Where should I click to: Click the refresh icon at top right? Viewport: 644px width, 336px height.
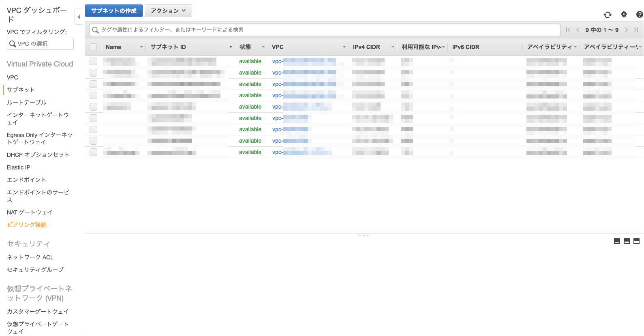pyautogui.click(x=607, y=15)
